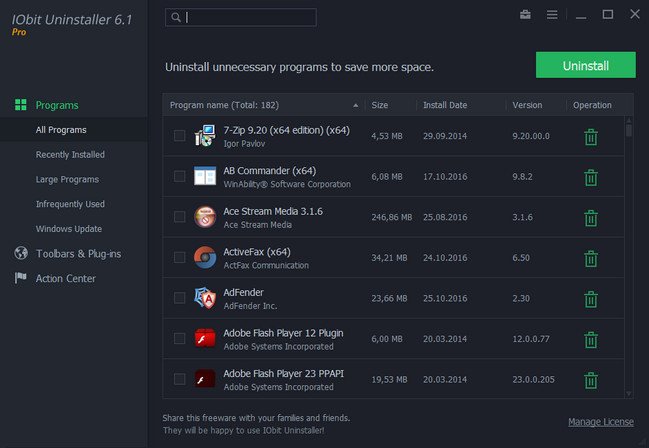
Task: Click the trash icon for 7-Zip 9.20
Action: coord(591,137)
